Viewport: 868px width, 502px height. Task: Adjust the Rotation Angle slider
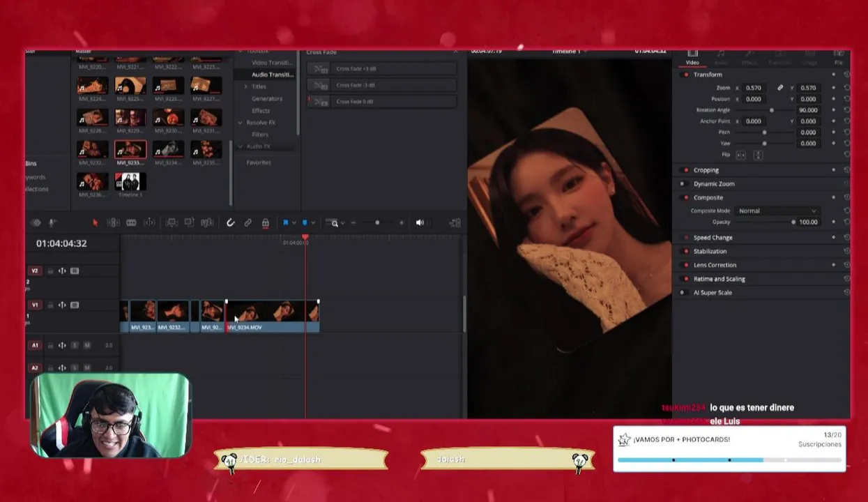click(x=771, y=110)
